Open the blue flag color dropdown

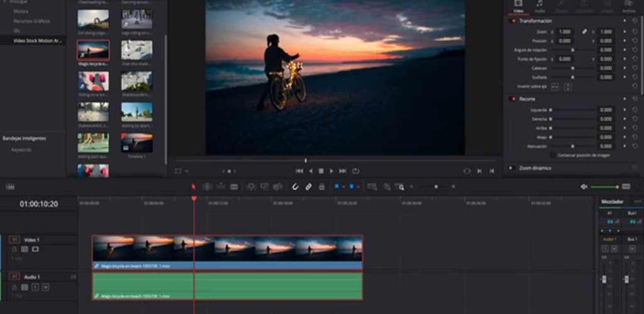click(343, 187)
